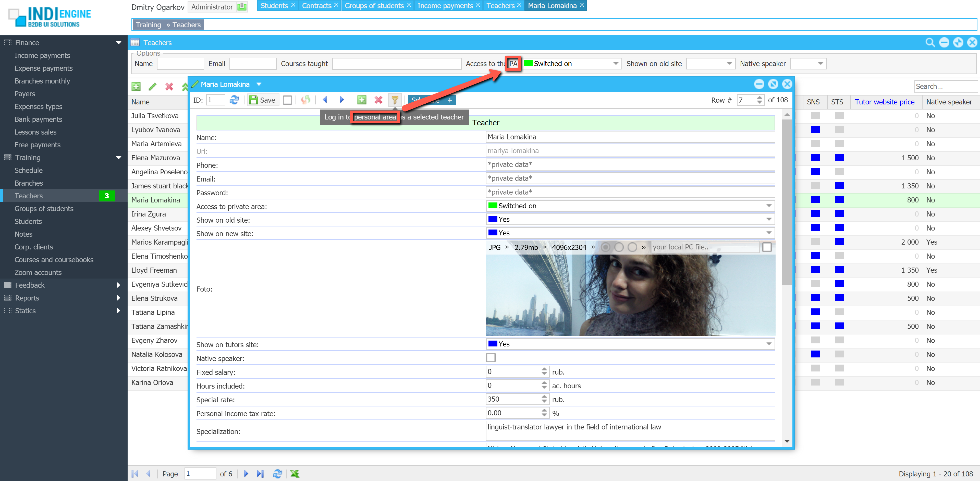Image resolution: width=980 pixels, height=481 pixels.
Task: Click the Tutor website price column link
Action: point(884,102)
